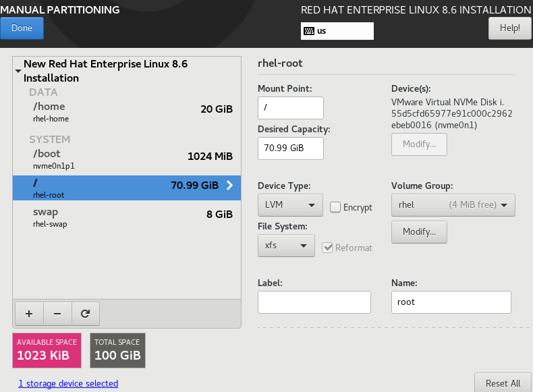Viewport: 533px width, 392px height.
Task: Click the arrow on the root partition row
Action: (230, 186)
